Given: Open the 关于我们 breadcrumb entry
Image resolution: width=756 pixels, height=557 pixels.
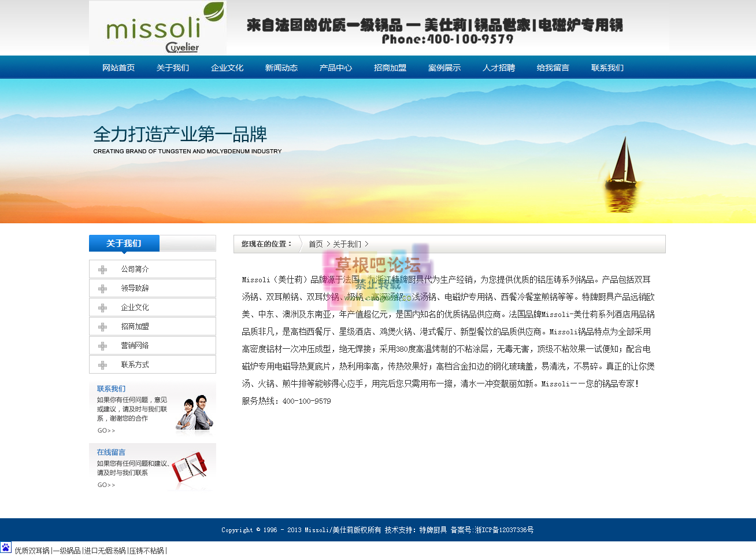Looking at the screenshot, I should (347, 244).
